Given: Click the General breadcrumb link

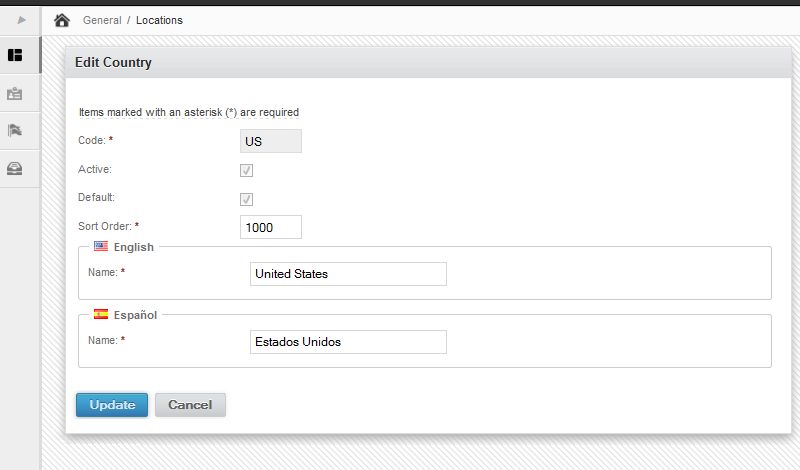Looking at the screenshot, I should point(102,20).
